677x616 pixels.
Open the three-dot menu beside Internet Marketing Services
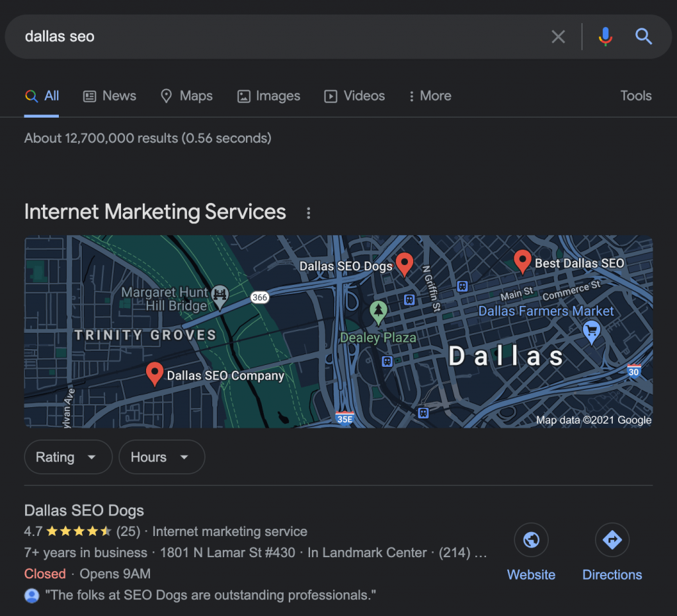coord(308,212)
